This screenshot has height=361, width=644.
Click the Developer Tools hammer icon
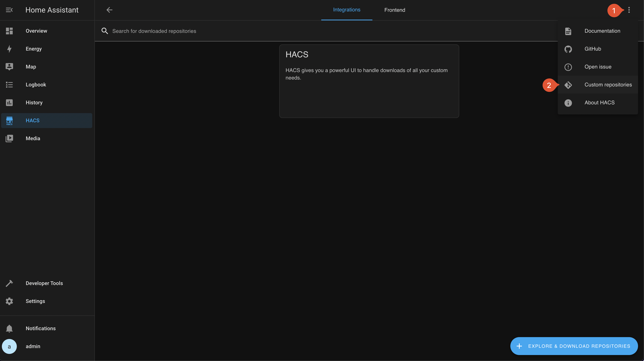9,283
